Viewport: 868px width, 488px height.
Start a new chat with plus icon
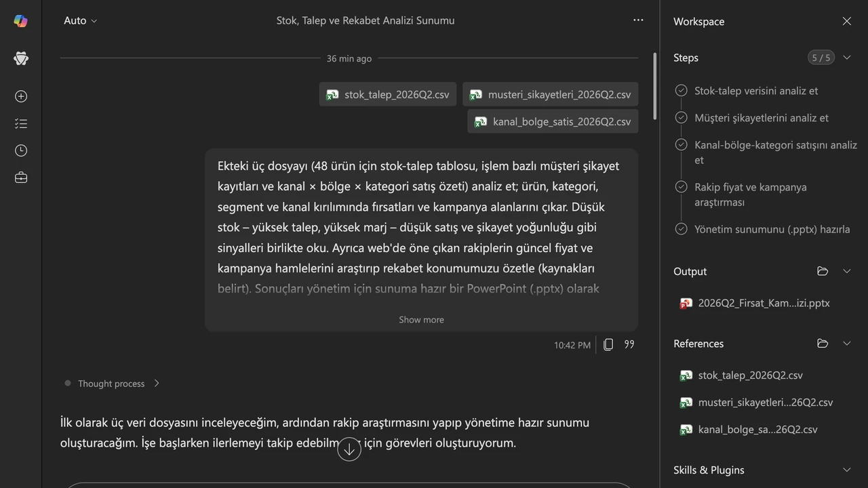coord(21,96)
